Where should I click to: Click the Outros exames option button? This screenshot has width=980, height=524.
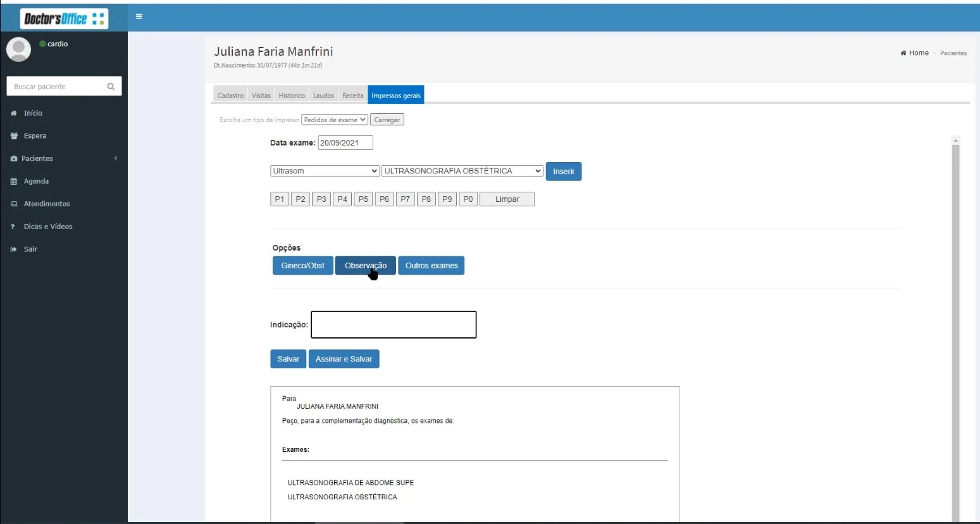431,266
